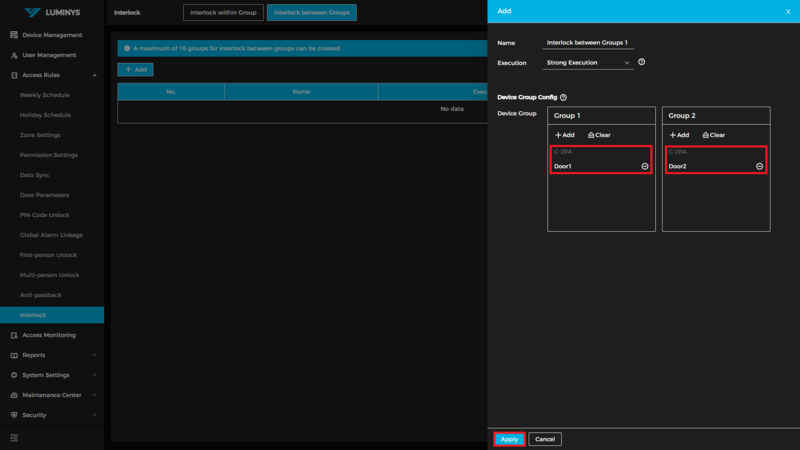The width and height of the screenshot is (800, 450).
Task: Click the Device Management sidebar icon
Action: click(x=14, y=35)
